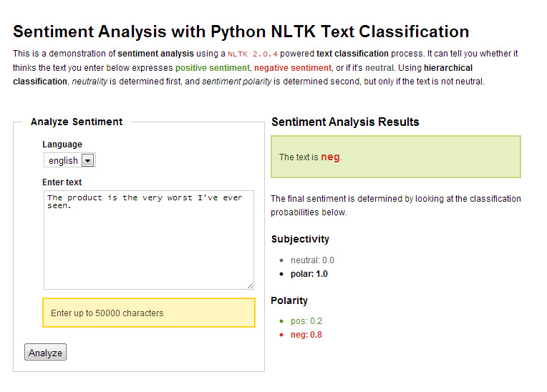Click the 'Subjectivity' section heading
This screenshot has height=392, width=547.
(300, 239)
